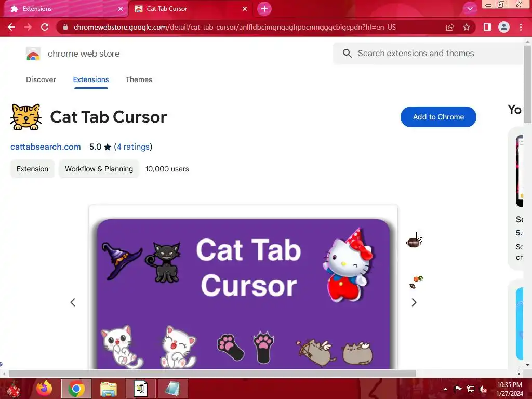
Task: Open File Explorer from the taskbar
Action: click(x=109, y=389)
